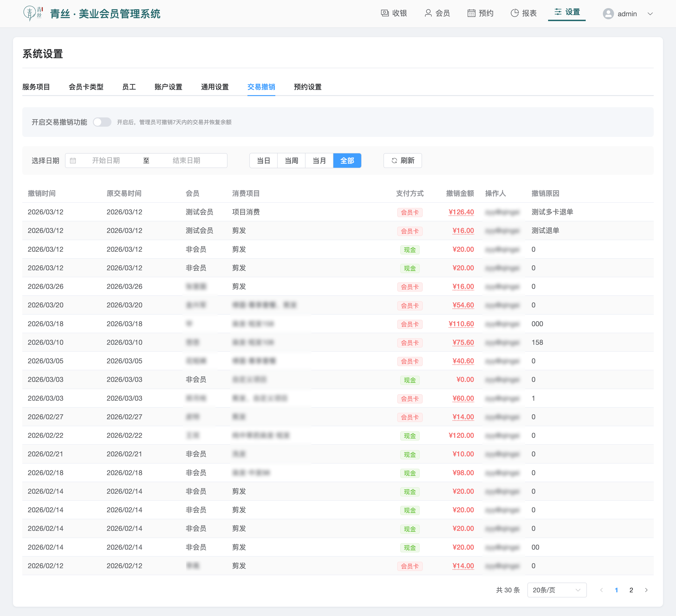Click the 结束日期 end date field
The image size is (676, 616).
click(186, 161)
